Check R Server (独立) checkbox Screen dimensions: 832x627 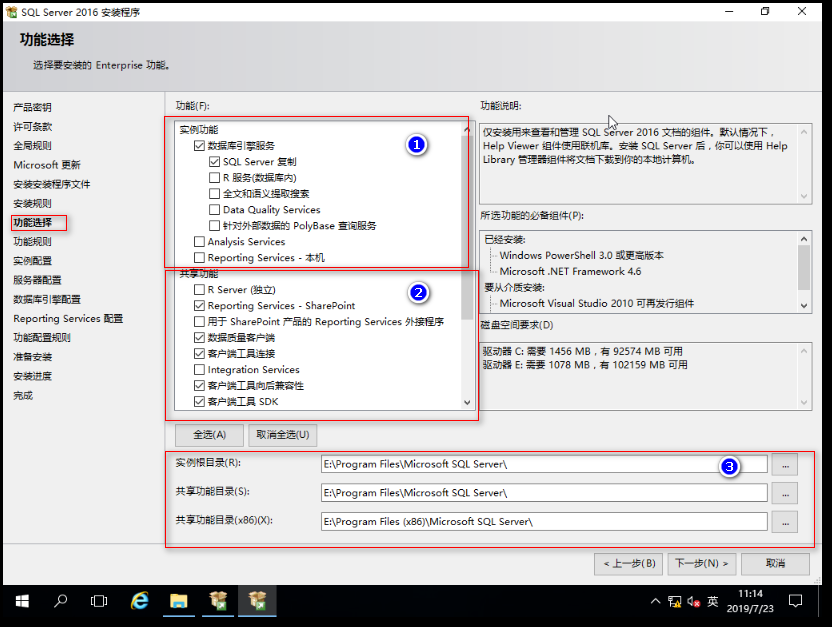[200, 290]
